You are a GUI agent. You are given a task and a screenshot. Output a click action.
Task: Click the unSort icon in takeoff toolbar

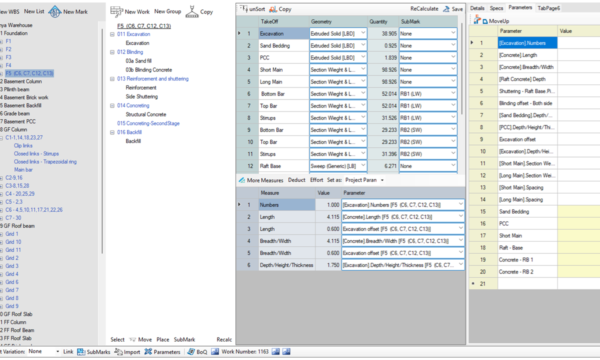point(243,8)
